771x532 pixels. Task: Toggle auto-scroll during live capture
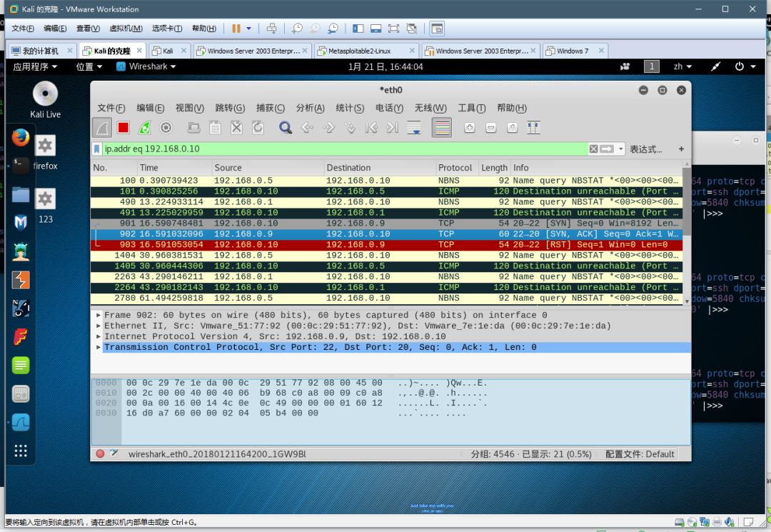(x=414, y=128)
